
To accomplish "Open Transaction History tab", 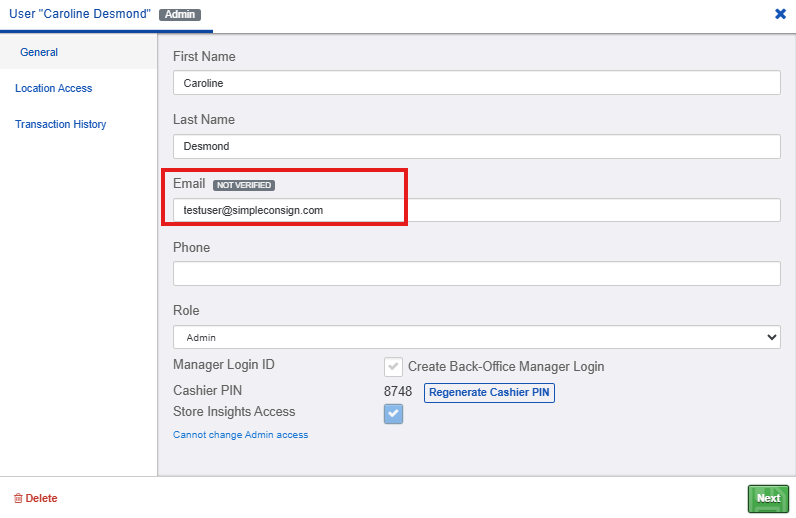I will [60, 124].
